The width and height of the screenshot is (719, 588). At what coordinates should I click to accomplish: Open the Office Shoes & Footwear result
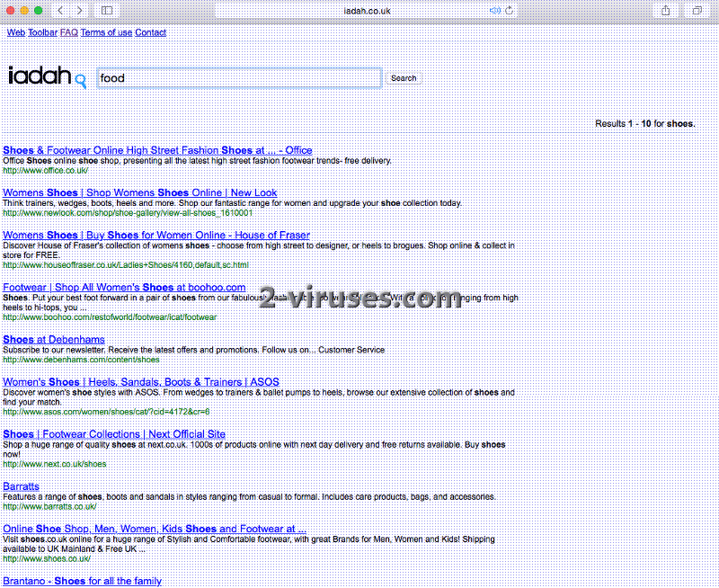pos(157,150)
